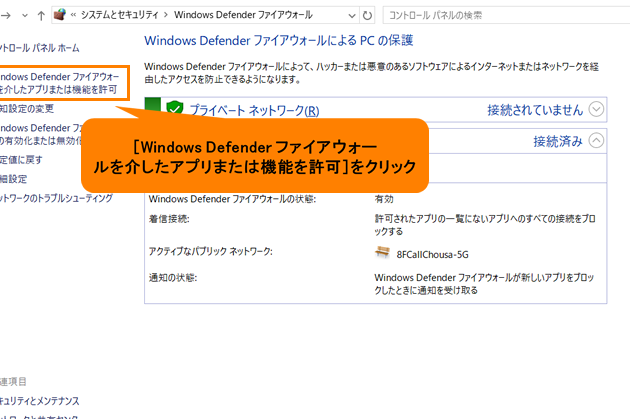The height and width of the screenshot is (419, 630).
Task: Open 通知設定の変更 link
Action: (x=28, y=108)
